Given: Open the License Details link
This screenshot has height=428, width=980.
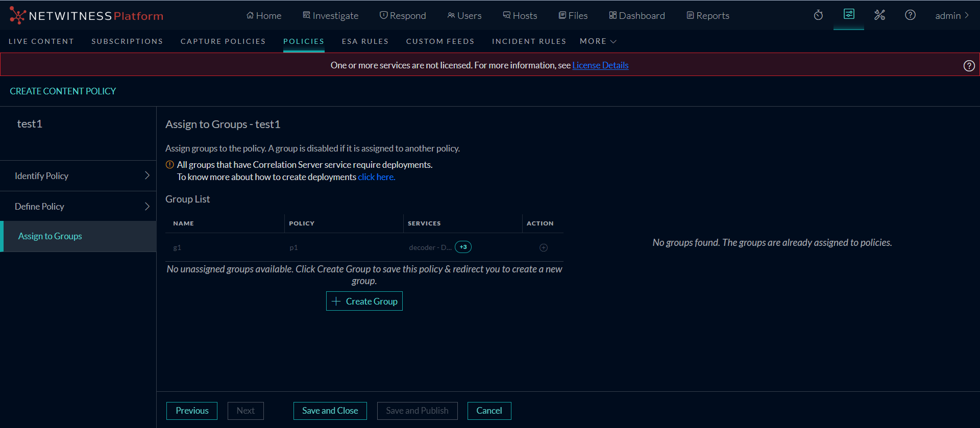Looking at the screenshot, I should [x=600, y=65].
